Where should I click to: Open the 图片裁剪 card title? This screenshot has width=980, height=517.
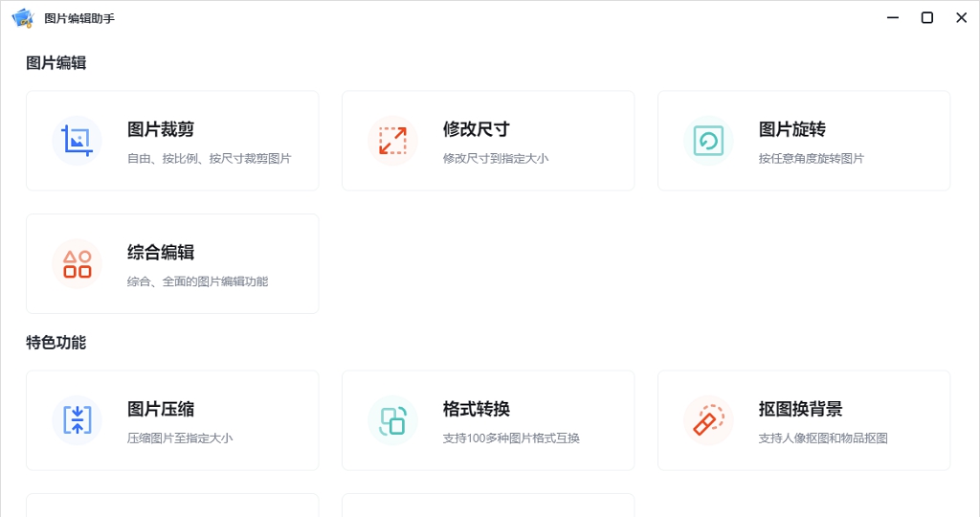(161, 129)
